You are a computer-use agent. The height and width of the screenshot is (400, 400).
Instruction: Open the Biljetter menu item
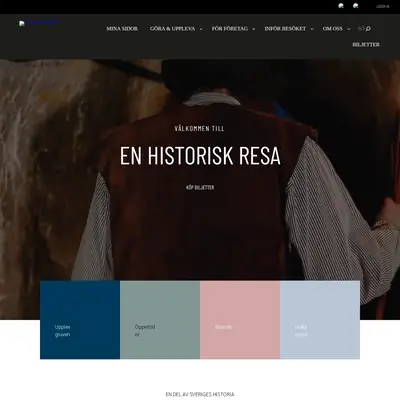pos(366,44)
